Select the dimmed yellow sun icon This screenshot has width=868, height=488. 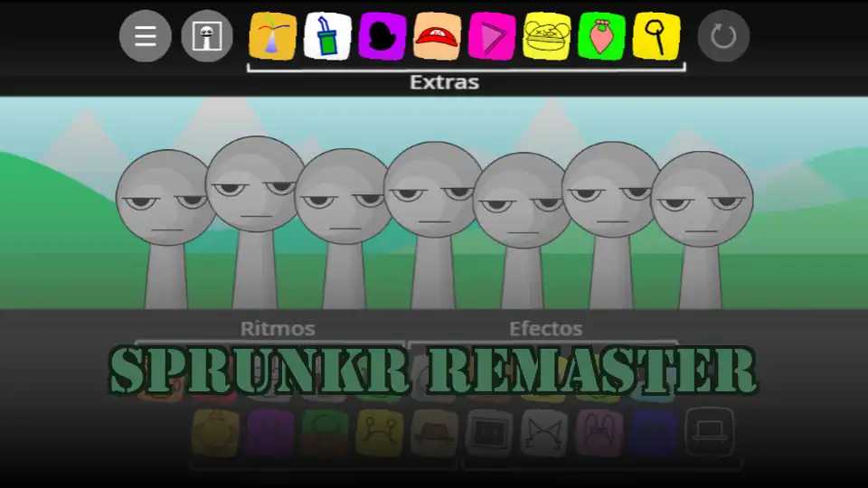pos(216,433)
